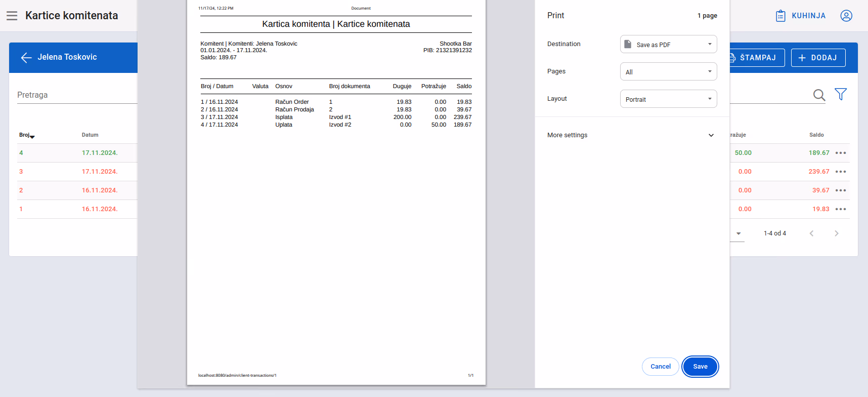Go to the previous table page
The image size is (868, 397).
pos(811,233)
